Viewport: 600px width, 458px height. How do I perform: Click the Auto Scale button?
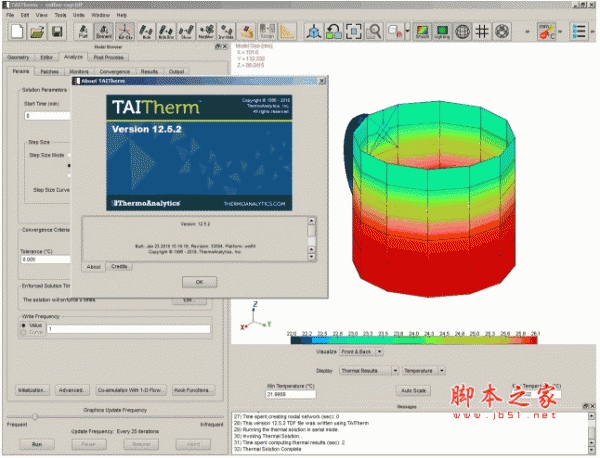tap(414, 389)
